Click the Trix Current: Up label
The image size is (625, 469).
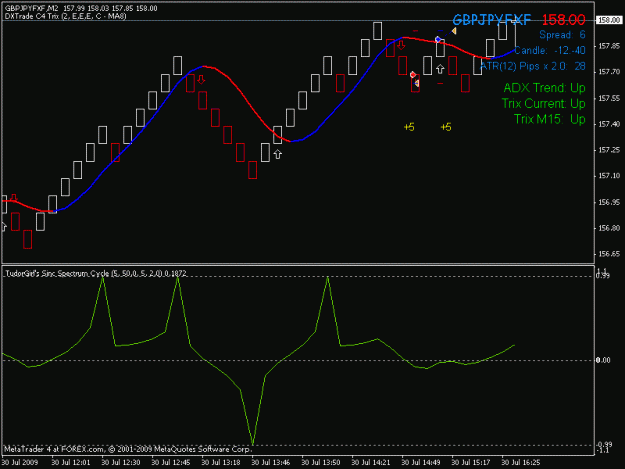(x=544, y=103)
